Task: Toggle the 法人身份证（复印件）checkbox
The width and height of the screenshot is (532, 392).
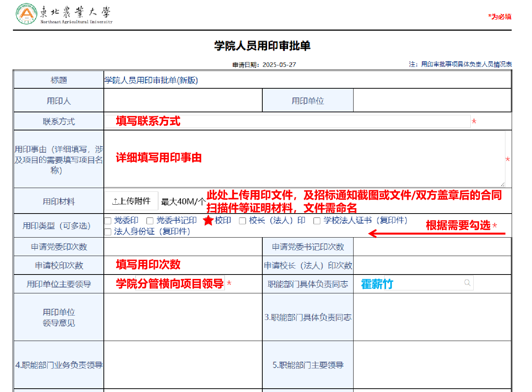Action: 108,232
